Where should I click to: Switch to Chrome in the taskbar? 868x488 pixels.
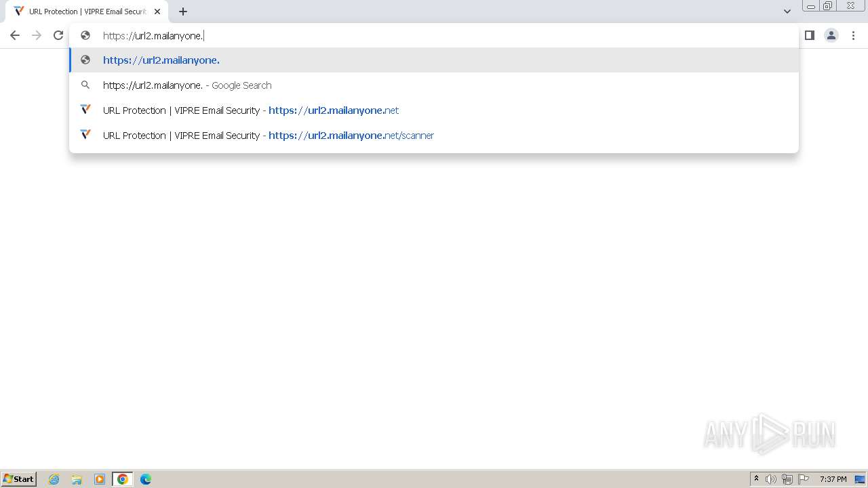(x=122, y=479)
